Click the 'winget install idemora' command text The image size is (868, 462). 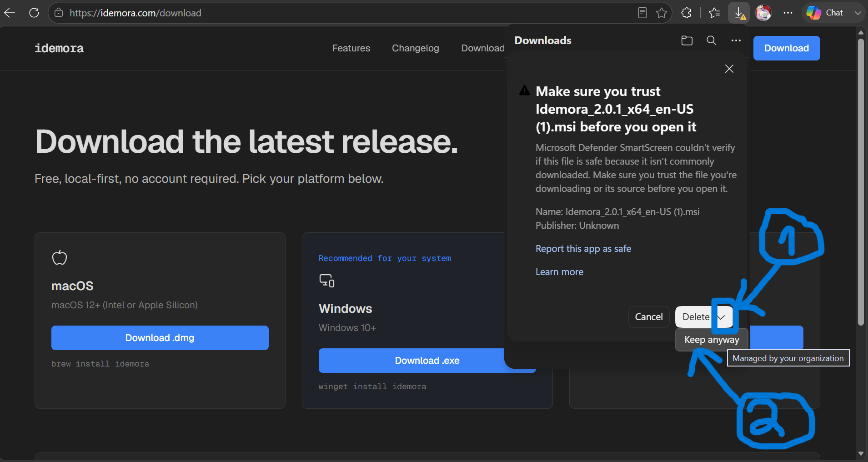click(372, 387)
